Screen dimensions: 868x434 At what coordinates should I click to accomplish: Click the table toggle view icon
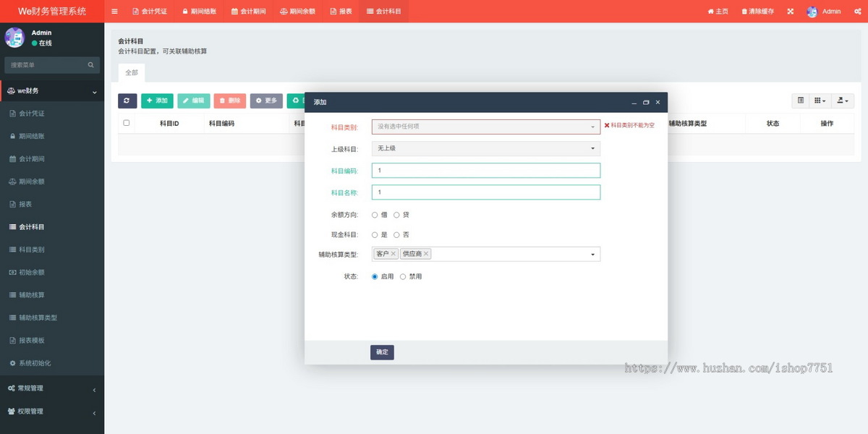(801, 101)
